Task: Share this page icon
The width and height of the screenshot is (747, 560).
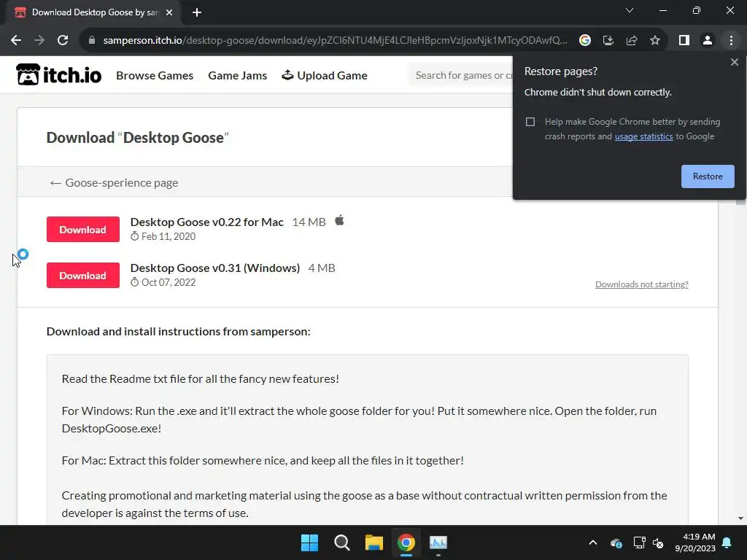Action: (632, 41)
